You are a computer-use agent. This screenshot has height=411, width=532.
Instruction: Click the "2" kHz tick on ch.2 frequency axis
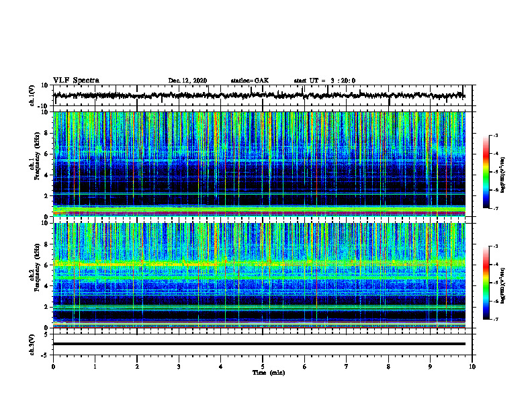(46, 307)
